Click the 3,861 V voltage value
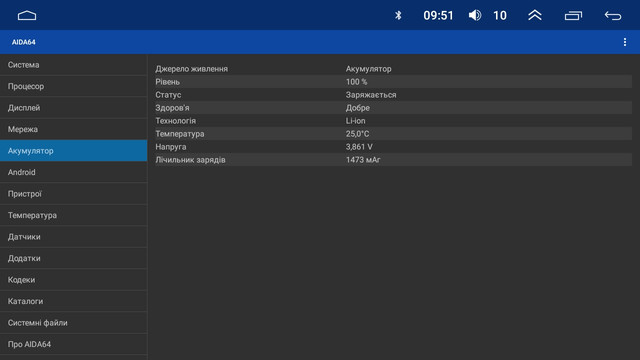 [359, 147]
